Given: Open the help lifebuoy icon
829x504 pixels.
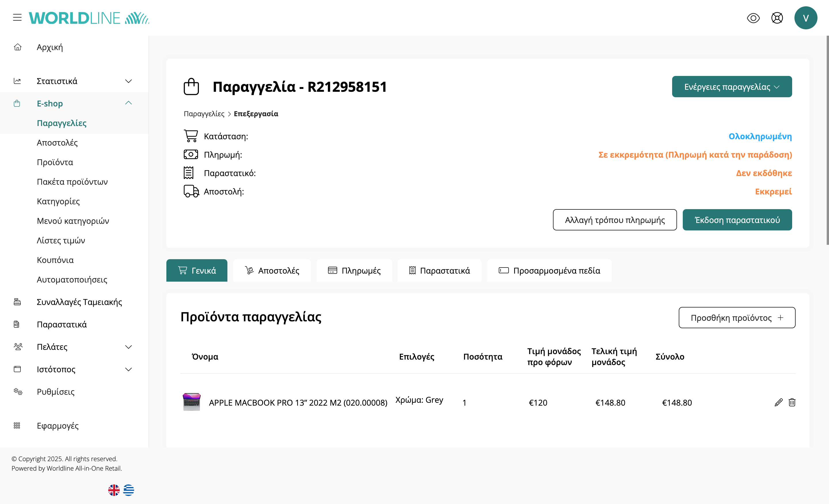Looking at the screenshot, I should 777,18.
